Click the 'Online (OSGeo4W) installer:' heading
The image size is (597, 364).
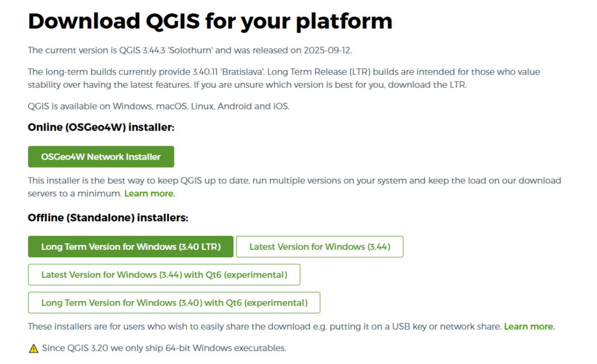click(101, 127)
